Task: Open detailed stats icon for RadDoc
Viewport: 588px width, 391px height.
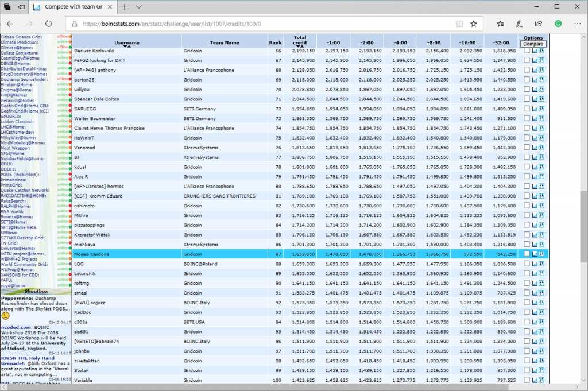Action: pos(541,312)
